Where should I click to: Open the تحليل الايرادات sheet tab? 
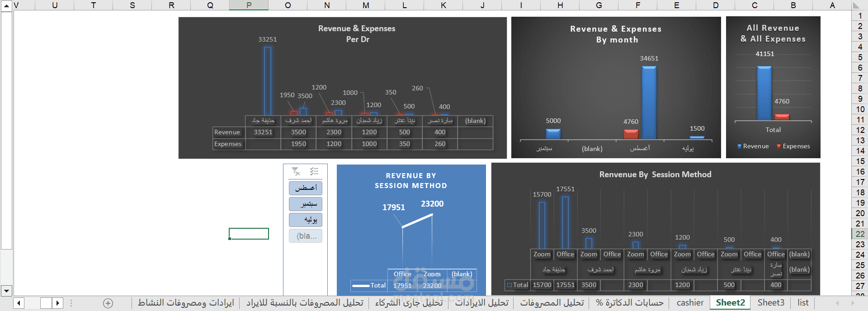481,303
